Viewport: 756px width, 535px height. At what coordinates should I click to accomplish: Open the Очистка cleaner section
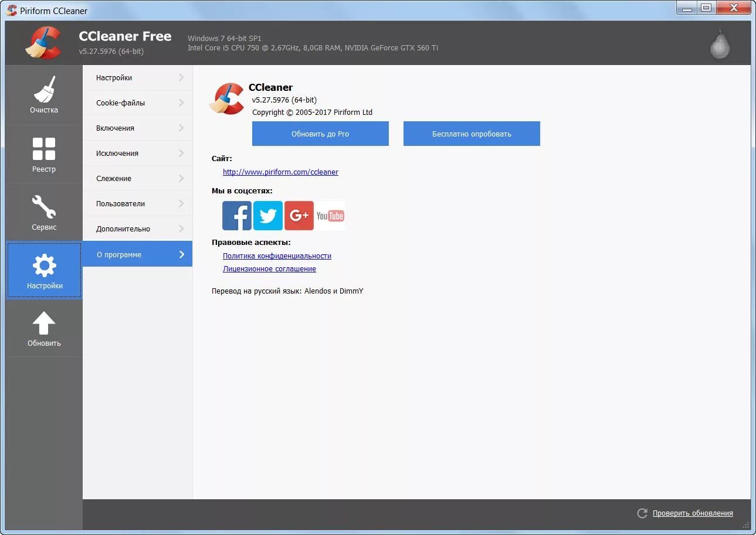point(44,94)
